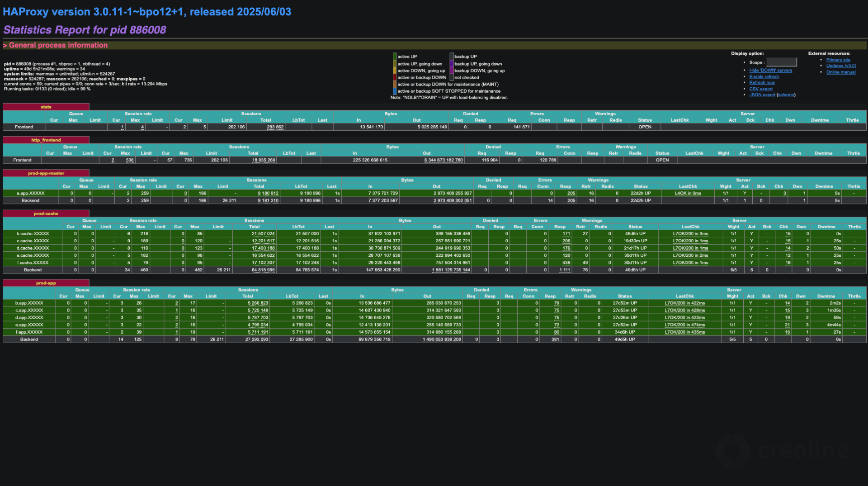Open the 'prod-app-master' proxy header
Viewport: 868px width, 486px height.
coord(46,173)
